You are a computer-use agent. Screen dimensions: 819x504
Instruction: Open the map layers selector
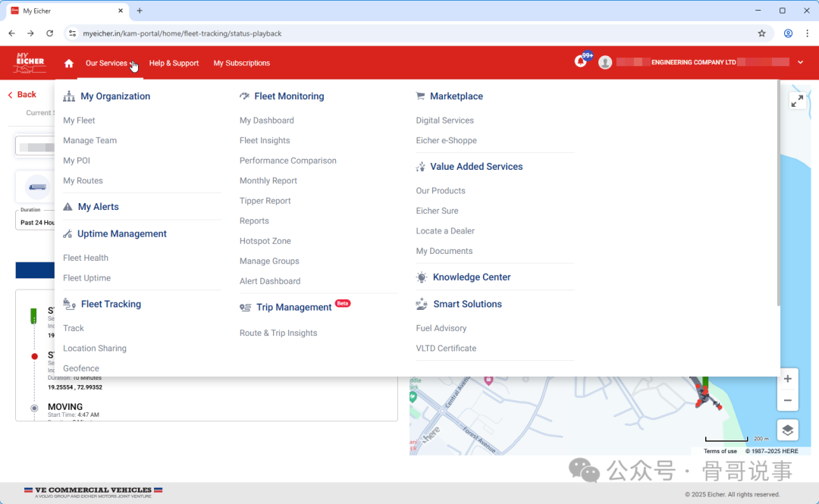[x=788, y=430]
